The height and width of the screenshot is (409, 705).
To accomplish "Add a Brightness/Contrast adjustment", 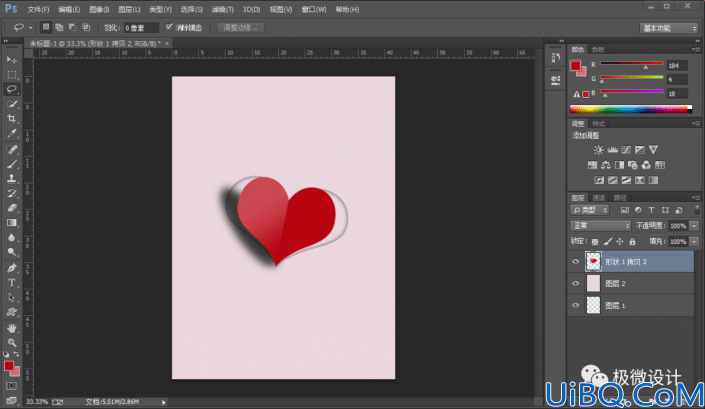I will [x=598, y=150].
